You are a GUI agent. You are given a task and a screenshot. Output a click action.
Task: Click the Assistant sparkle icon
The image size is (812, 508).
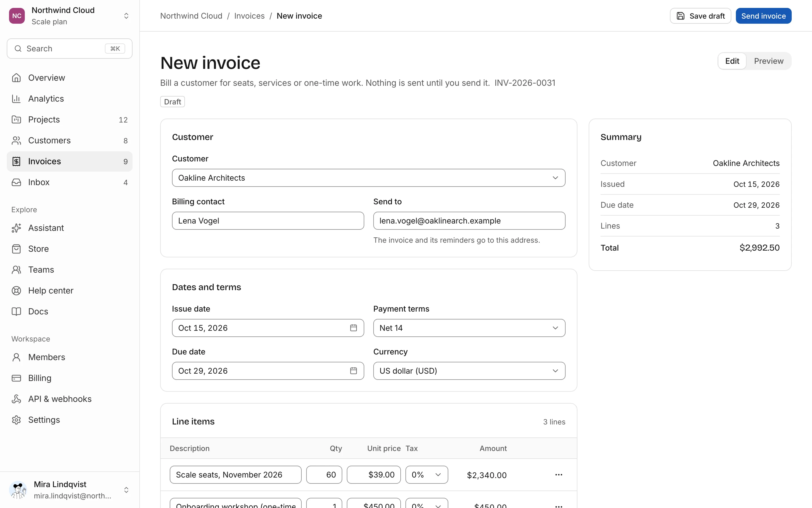[16, 228]
